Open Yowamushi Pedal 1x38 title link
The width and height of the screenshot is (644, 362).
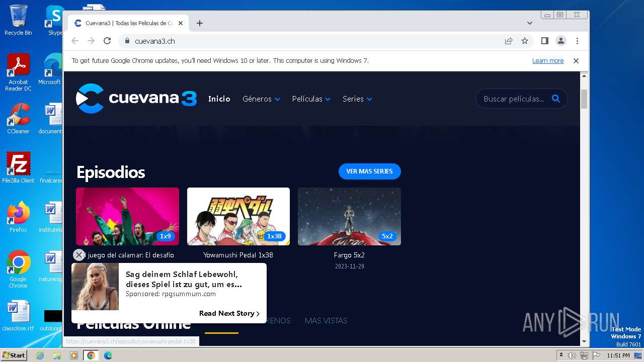238,255
